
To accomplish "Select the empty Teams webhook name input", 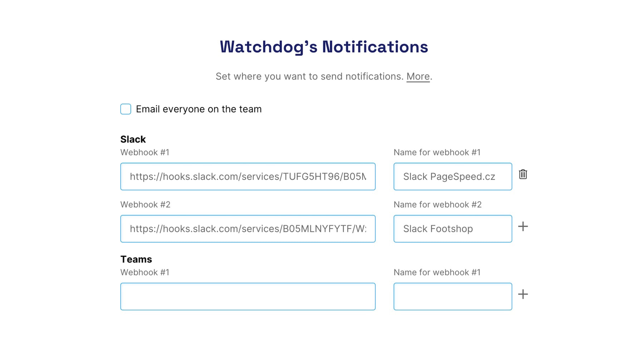I will pos(453,296).
